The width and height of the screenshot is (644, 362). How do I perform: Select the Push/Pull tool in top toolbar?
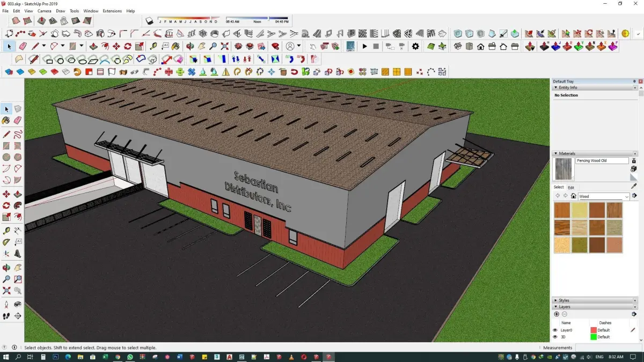pyautogui.click(x=93, y=46)
